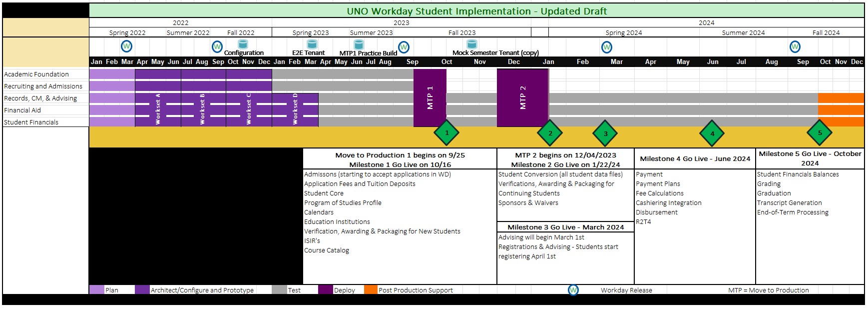Screen dimensions: 868x309
Task: Click the MTP 2 deploy block
Action: tap(522, 98)
